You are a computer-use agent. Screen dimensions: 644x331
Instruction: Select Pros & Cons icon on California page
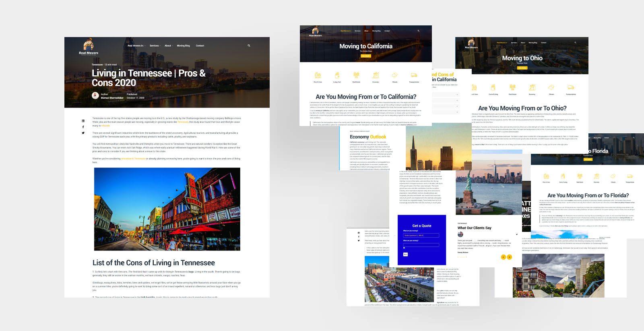(318, 75)
